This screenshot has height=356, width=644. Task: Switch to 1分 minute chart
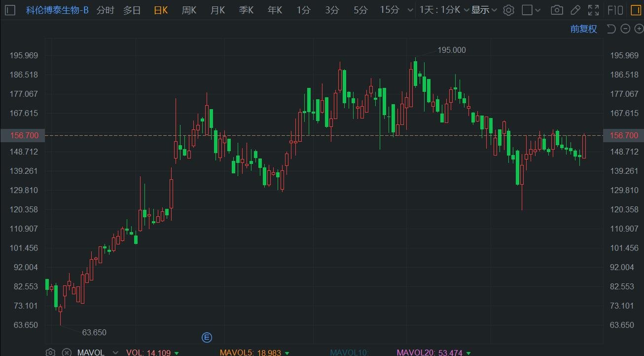(304, 10)
